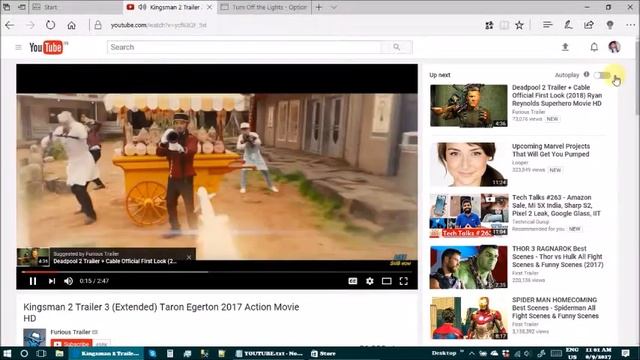The height and width of the screenshot is (360, 640).
Task: Enter full screen from the player
Action: (404, 281)
